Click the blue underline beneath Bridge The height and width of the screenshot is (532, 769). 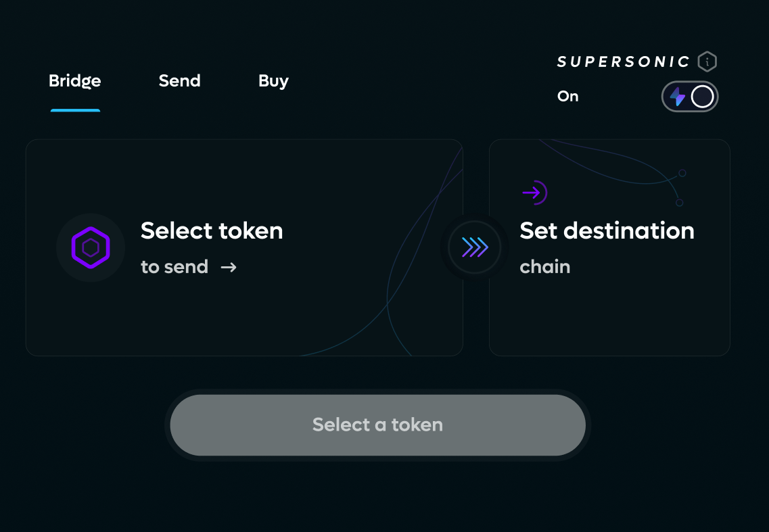click(75, 110)
